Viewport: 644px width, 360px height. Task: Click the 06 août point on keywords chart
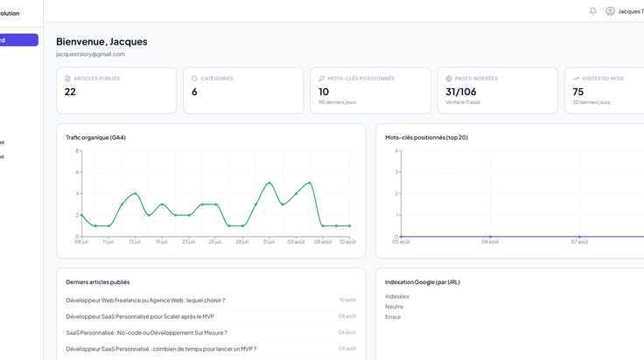point(490,237)
